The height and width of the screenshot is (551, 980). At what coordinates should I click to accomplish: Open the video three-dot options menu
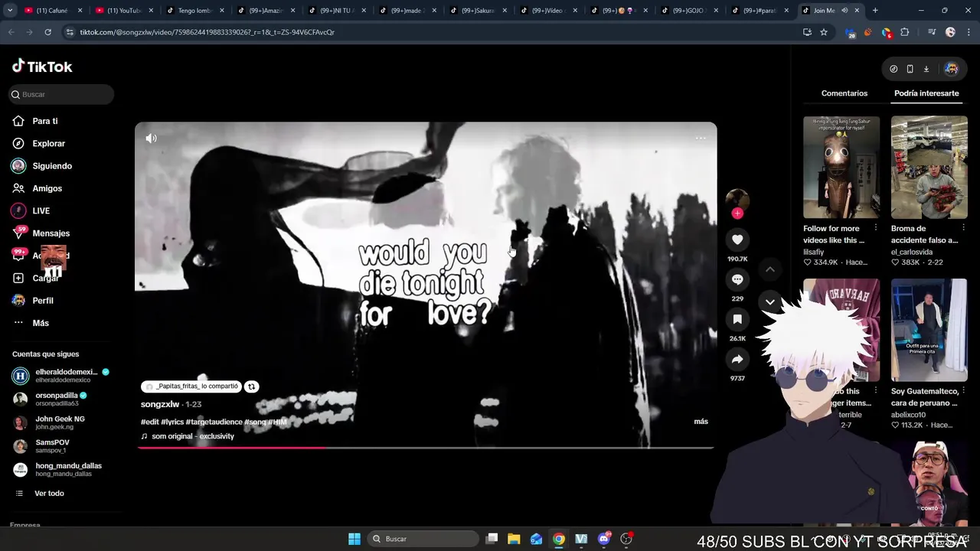coord(701,139)
